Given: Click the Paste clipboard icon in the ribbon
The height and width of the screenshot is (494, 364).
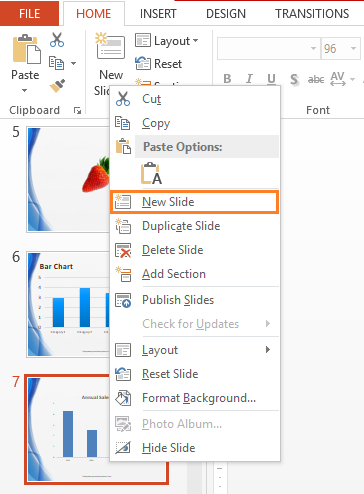Looking at the screenshot, I should (x=26, y=49).
